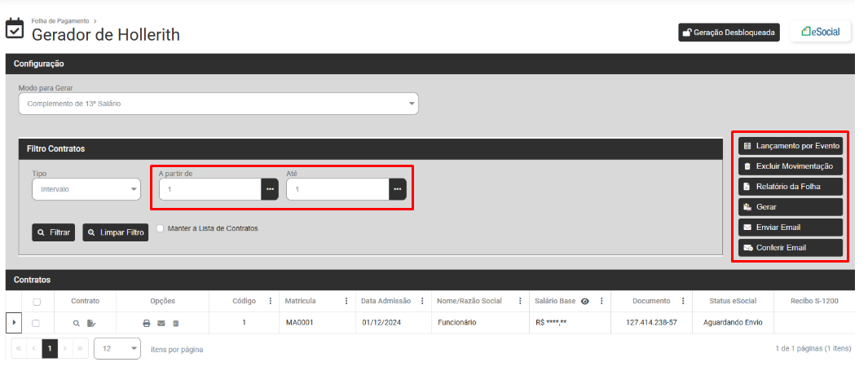Click the Filtrar button
The width and height of the screenshot is (868, 371).
point(53,232)
